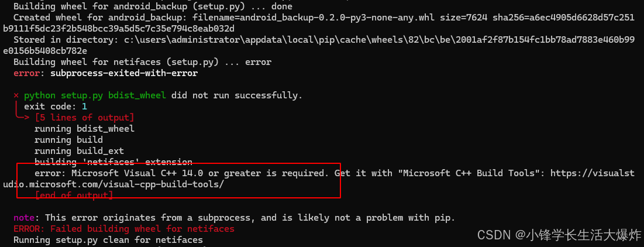644x247 pixels.
Task: Click the green 'python setup.py bdist_wheel' command
Action: (x=95, y=96)
